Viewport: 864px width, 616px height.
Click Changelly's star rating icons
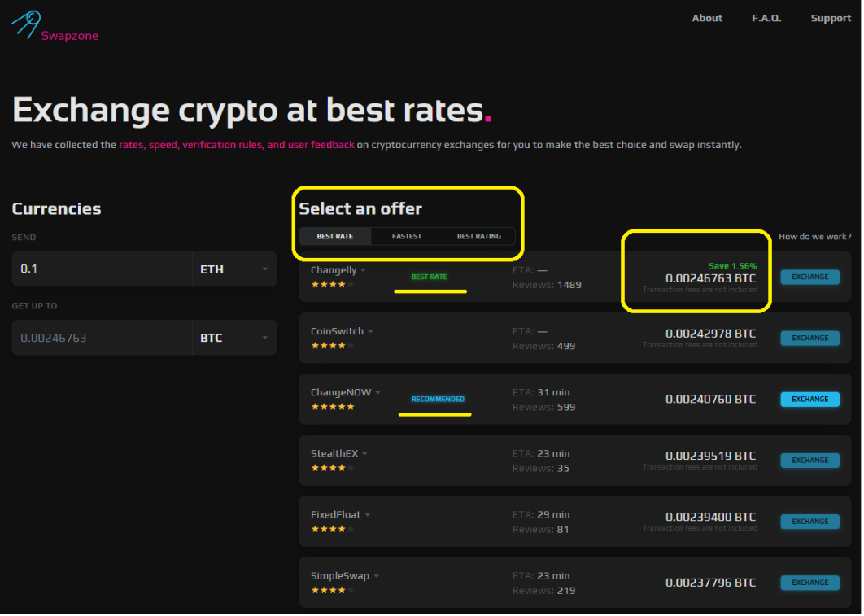332,285
